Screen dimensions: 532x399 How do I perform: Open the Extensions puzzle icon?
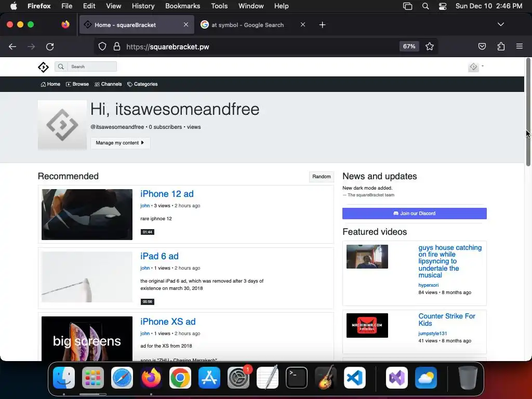click(501, 46)
